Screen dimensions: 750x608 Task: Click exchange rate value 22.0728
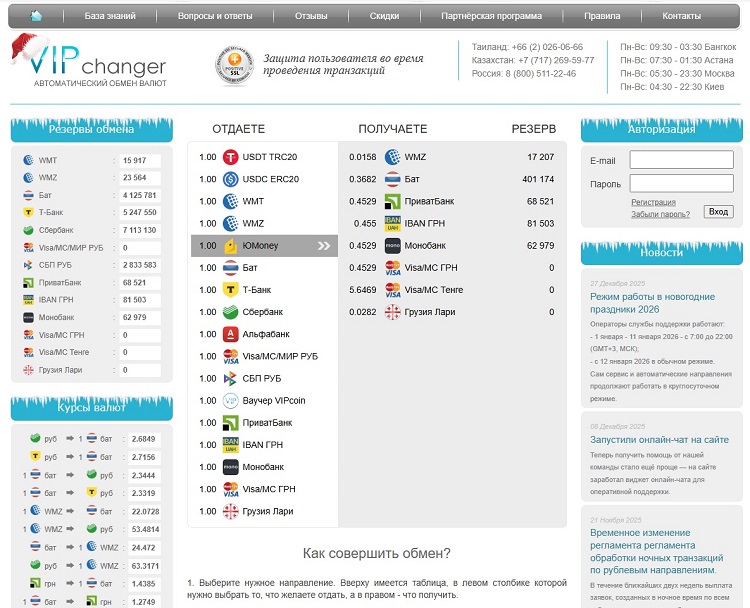(145, 511)
